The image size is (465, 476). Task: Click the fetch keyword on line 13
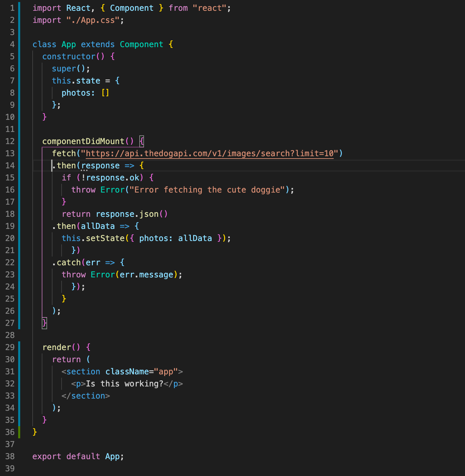(x=64, y=153)
